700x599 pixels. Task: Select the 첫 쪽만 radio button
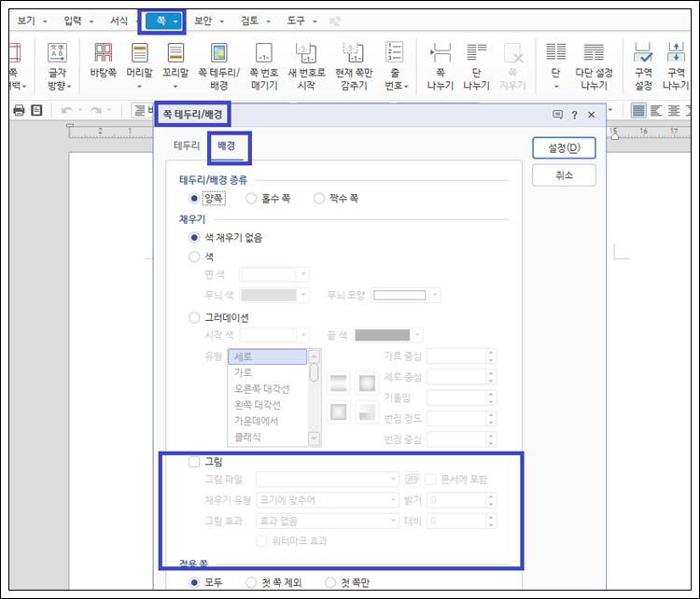pyautogui.click(x=330, y=582)
